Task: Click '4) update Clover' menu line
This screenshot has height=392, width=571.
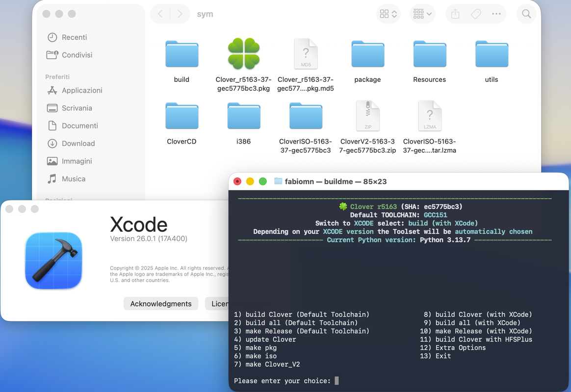Action: 265,339
